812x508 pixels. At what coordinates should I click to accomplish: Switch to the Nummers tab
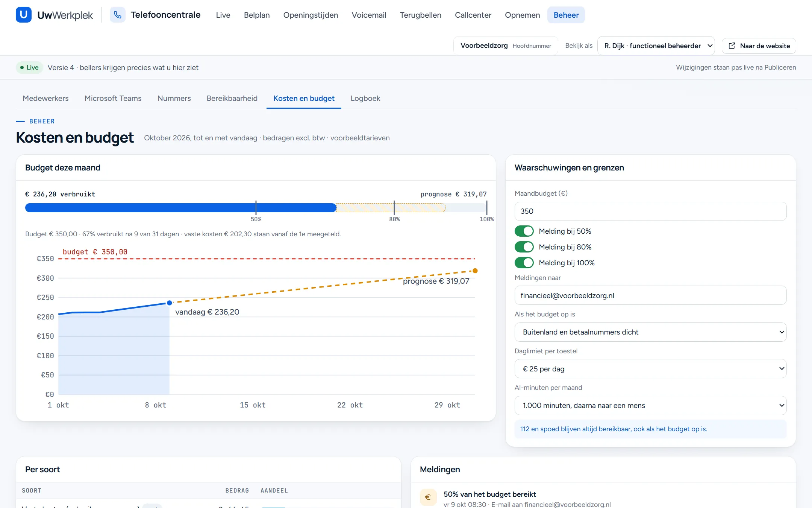coord(174,98)
